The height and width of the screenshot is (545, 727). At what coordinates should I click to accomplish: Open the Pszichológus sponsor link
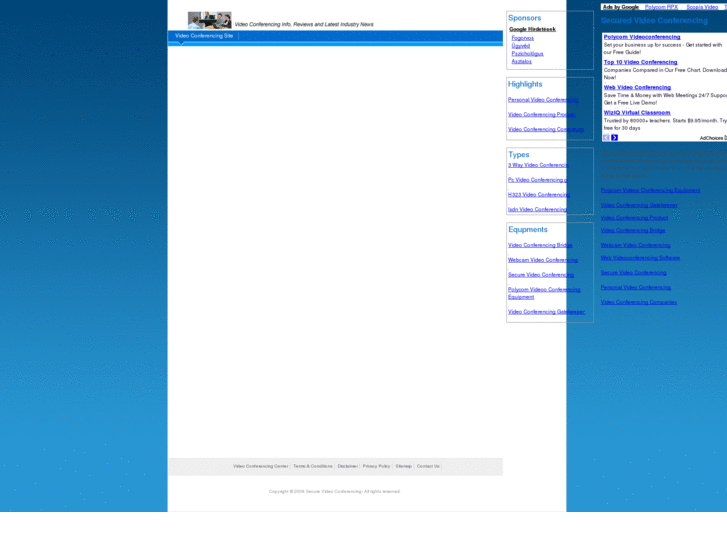[x=527, y=54]
